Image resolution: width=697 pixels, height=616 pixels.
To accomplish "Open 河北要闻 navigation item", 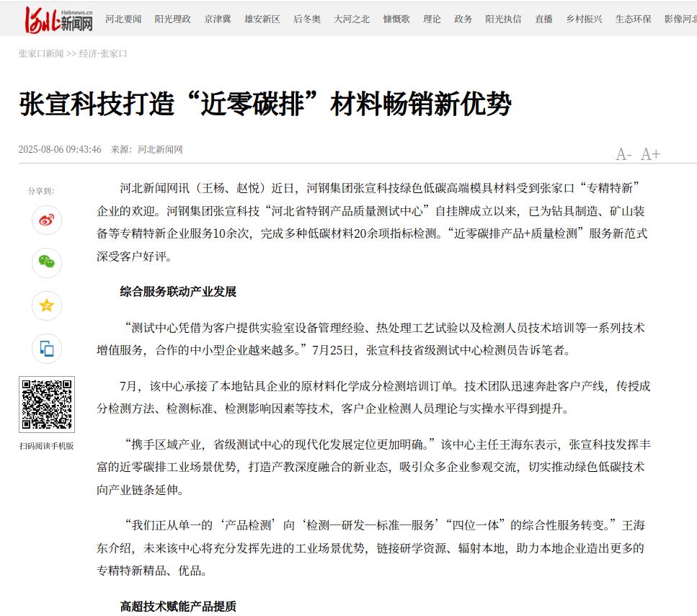I will pyautogui.click(x=123, y=19).
